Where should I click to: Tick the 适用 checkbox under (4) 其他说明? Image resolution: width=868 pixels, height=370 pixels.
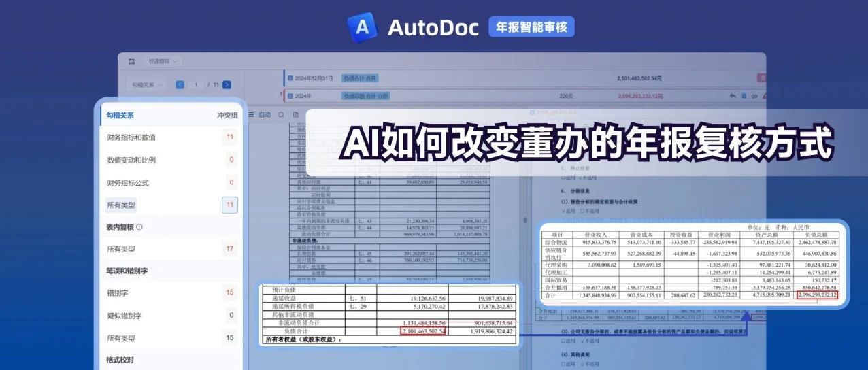(564, 365)
